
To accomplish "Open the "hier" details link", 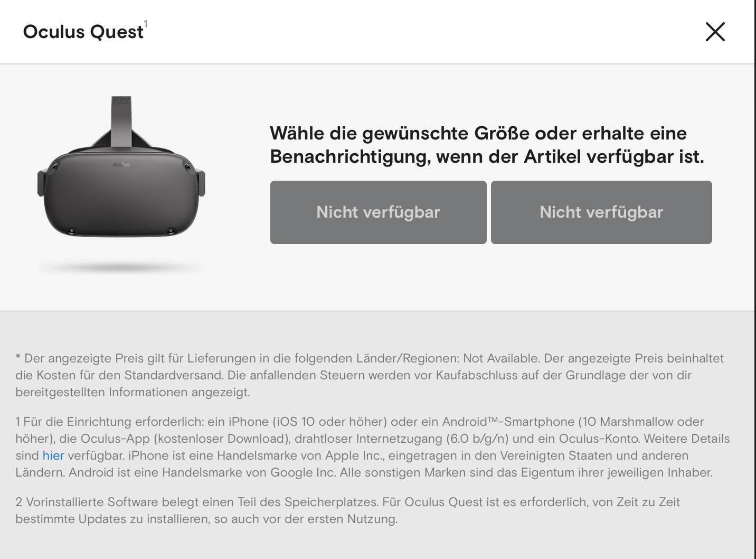I will tap(53, 455).
